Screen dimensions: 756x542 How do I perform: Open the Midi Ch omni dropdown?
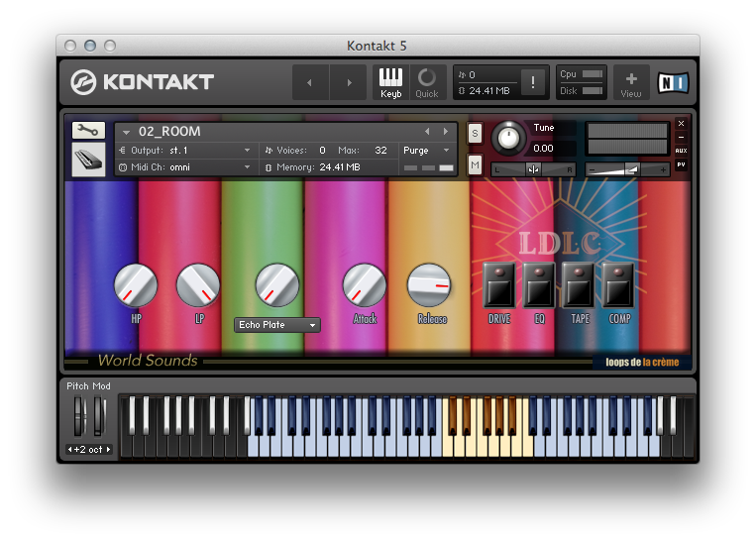(185, 167)
